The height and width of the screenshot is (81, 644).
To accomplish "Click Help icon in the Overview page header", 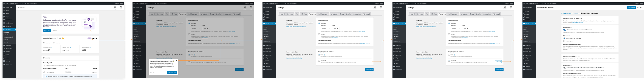I will [121, 7].
